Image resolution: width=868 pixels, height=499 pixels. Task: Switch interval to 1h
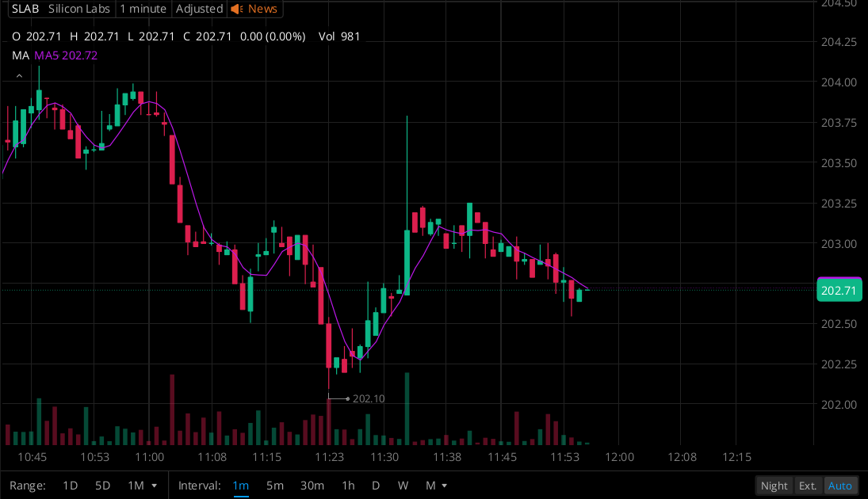click(x=348, y=486)
